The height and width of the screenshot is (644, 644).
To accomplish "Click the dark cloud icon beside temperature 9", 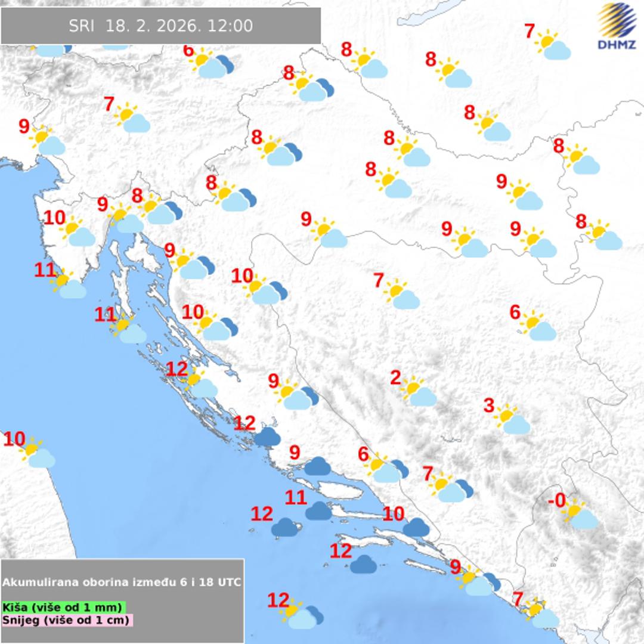I will (317, 466).
